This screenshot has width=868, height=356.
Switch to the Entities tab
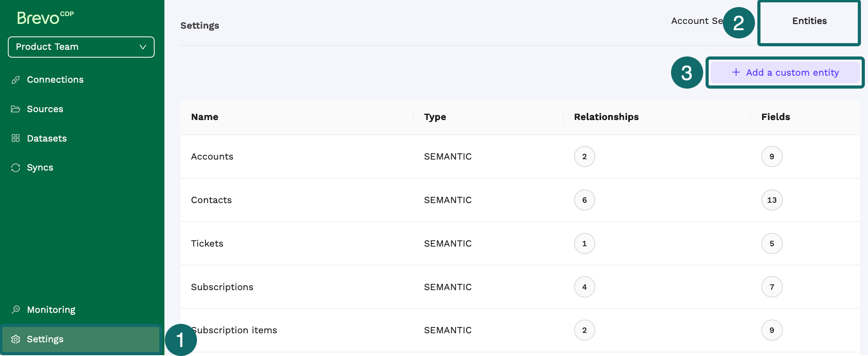click(x=809, y=21)
